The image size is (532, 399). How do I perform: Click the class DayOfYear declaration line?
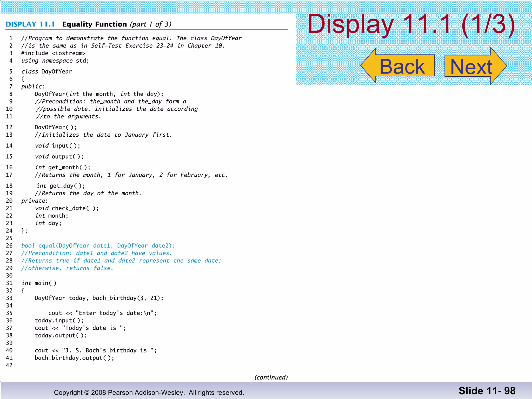click(x=46, y=72)
